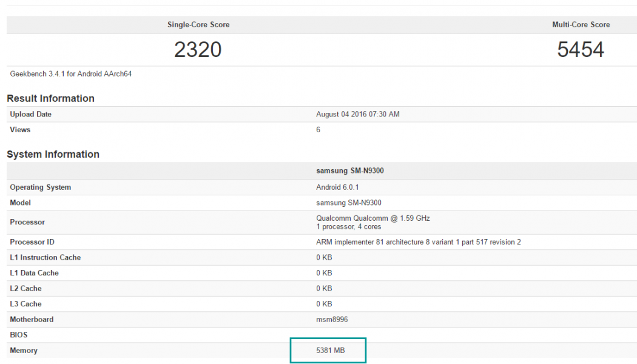Viewport: 637px width, 364px height.
Task: Click the L1 Instruction Cache label
Action: [x=45, y=258]
